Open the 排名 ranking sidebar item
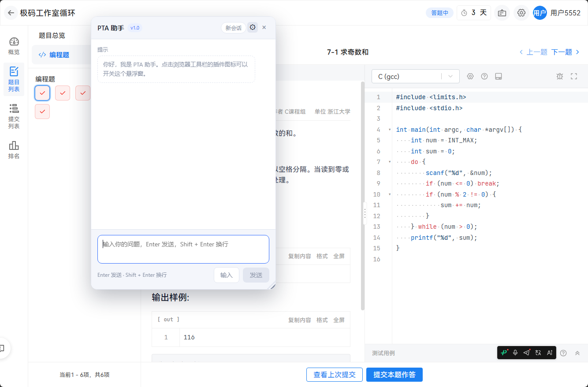Viewport: 588px width, 387px height. click(14, 150)
